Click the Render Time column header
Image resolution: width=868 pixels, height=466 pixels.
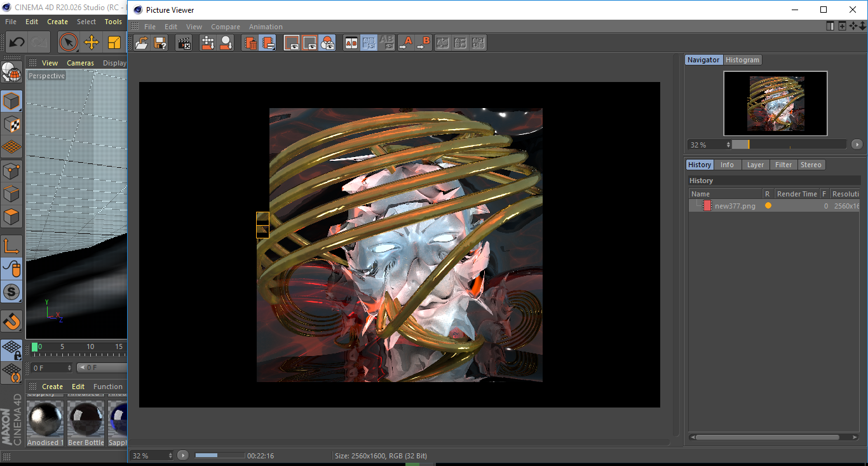pyautogui.click(x=797, y=194)
